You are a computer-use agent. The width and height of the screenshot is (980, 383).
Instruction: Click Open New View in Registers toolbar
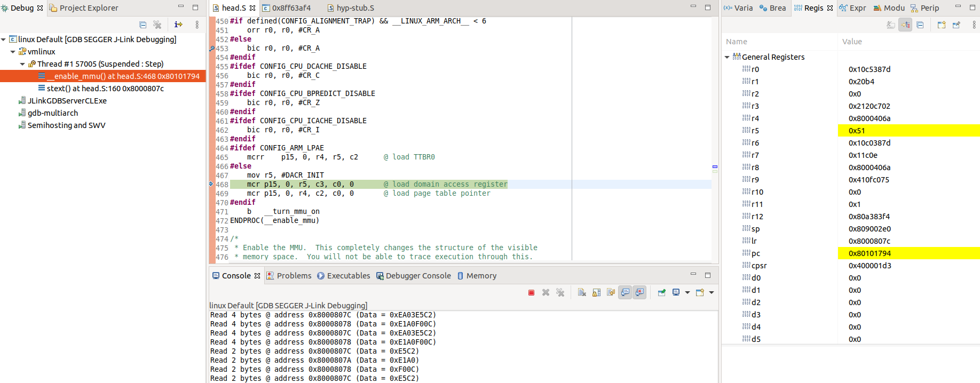(942, 25)
